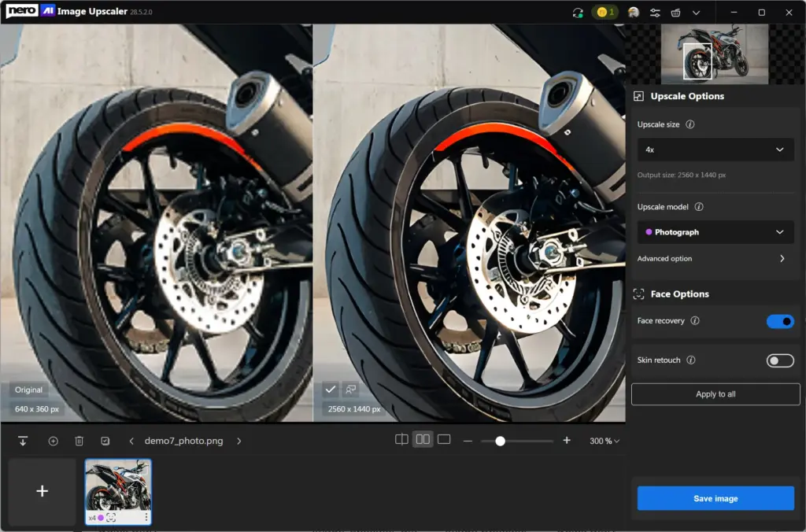Expand the Advanced option section
Screen dimensions: 806x532
tap(715, 258)
